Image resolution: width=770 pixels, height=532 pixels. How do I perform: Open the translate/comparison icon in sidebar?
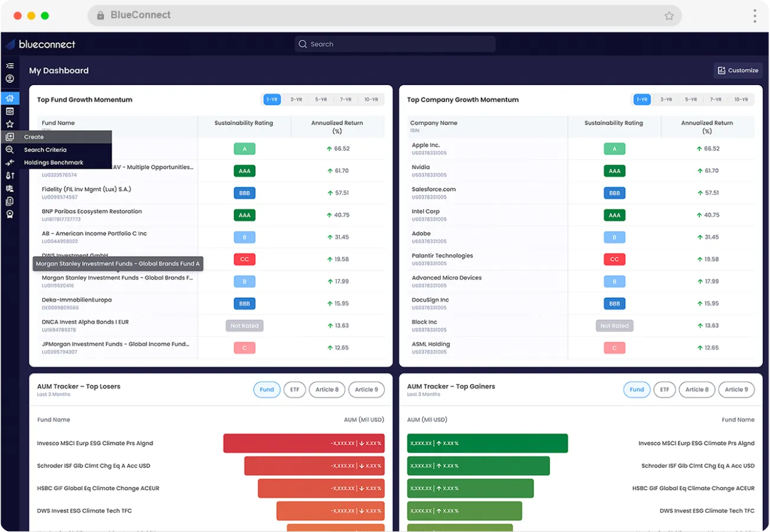(9, 189)
